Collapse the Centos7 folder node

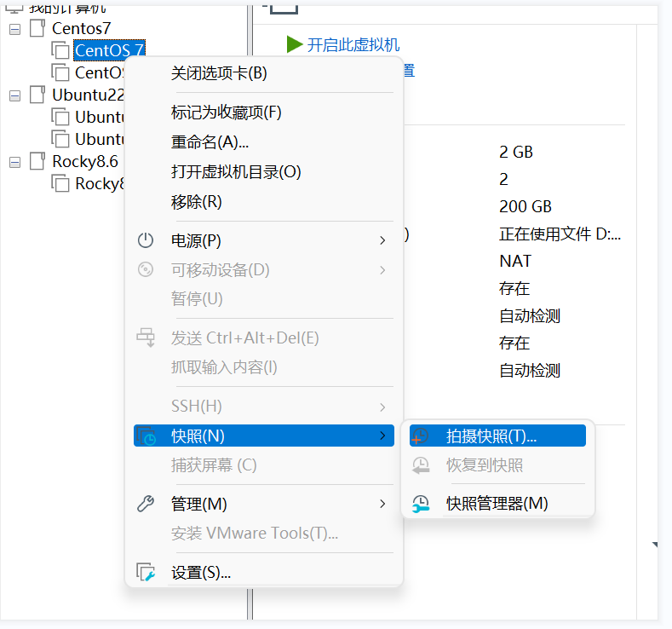pos(15,29)
